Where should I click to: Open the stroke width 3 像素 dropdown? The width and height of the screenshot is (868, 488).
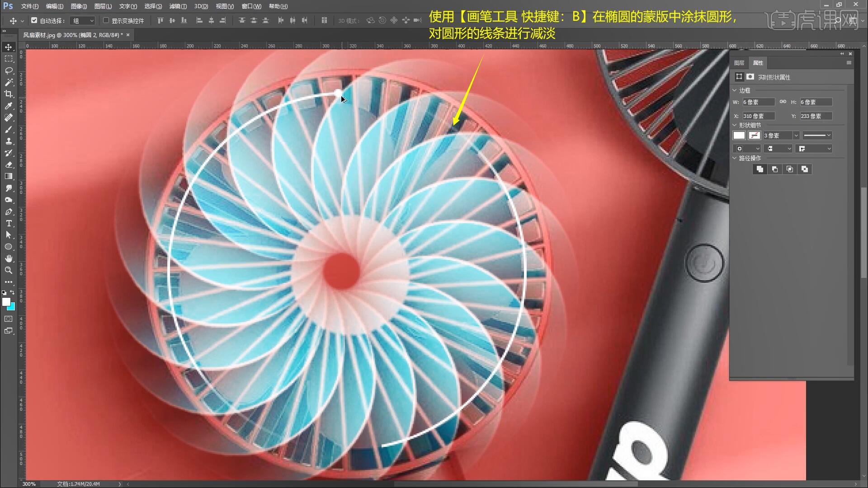click(796, 136)
